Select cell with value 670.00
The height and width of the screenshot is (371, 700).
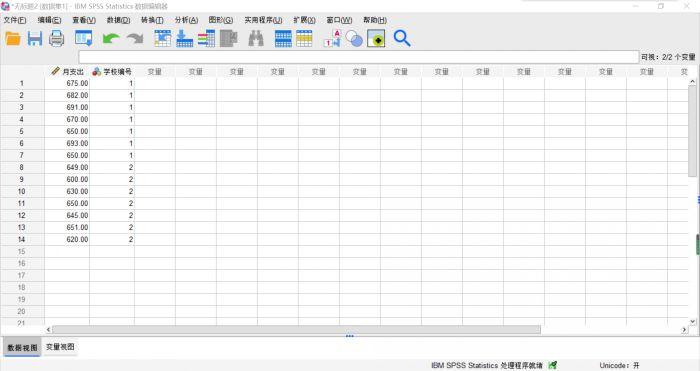pos(67,119)
